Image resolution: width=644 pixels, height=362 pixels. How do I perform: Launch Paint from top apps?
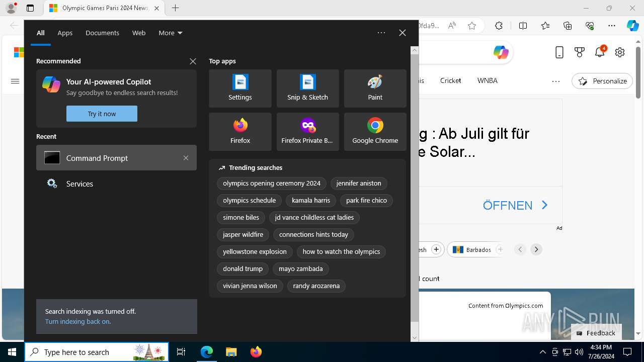point(375,88)
